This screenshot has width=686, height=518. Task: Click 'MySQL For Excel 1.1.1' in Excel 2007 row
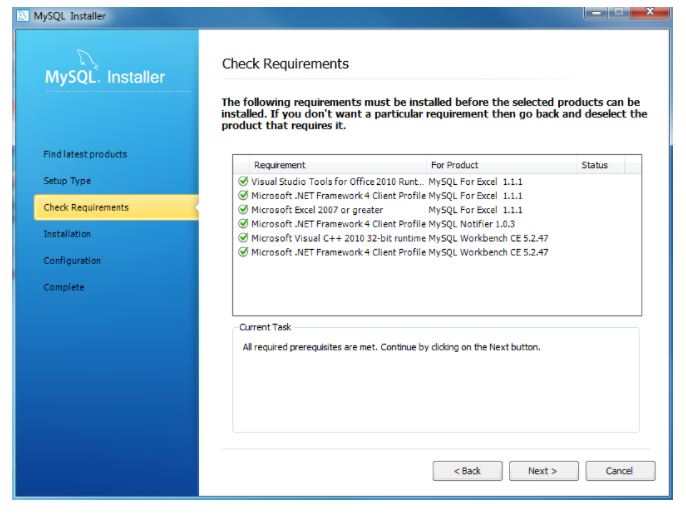[x=476, y=210]
